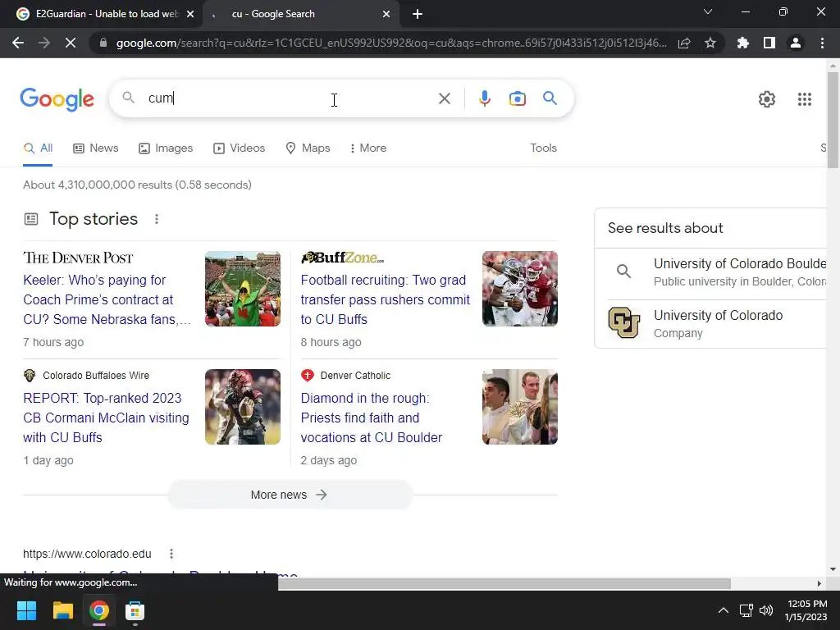The width and height of the screenshot is (840, 630).
Task: Open the Google apps grid
Action: [x=805, y=99]
